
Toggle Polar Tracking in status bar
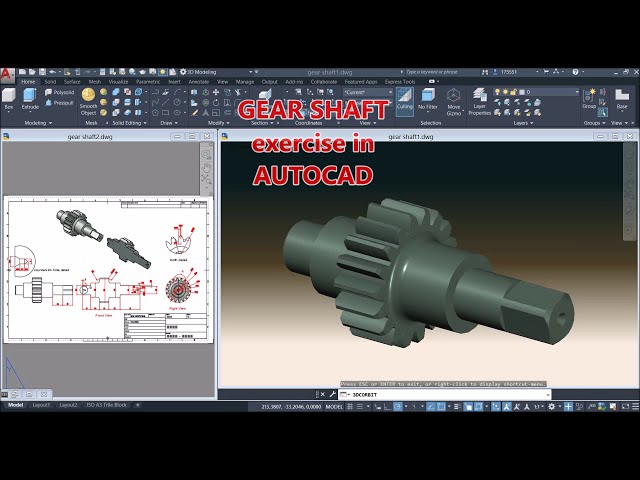click(398, 407)
